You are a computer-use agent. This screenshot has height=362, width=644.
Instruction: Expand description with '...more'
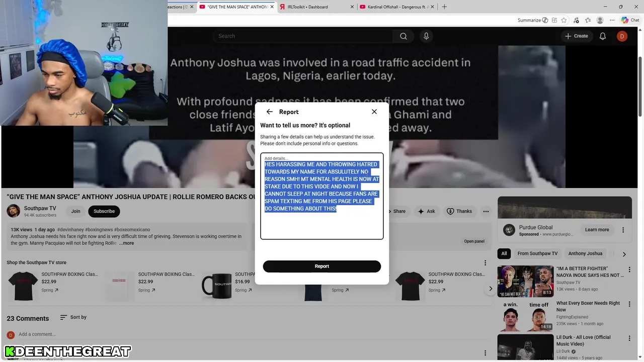pos(126,243)
